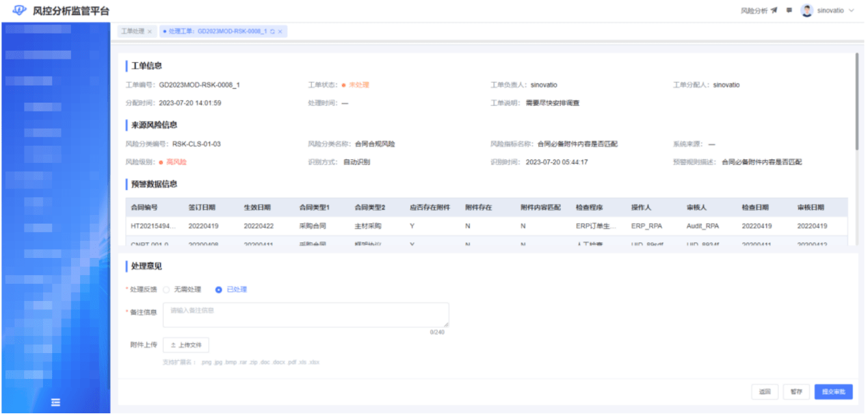
Task: Click the Audit_RPA auditor cell
Action: [702, 225]
